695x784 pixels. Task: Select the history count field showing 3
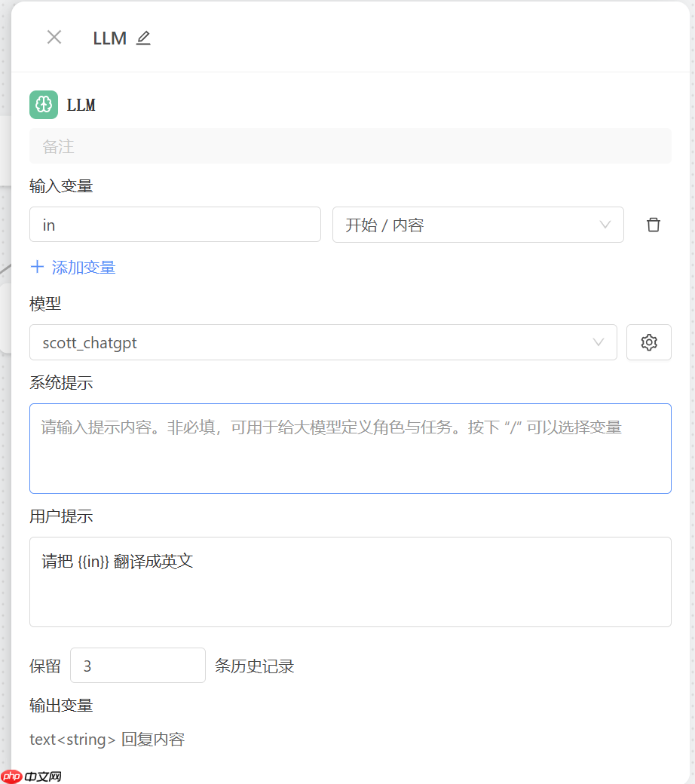click(137, 665)
